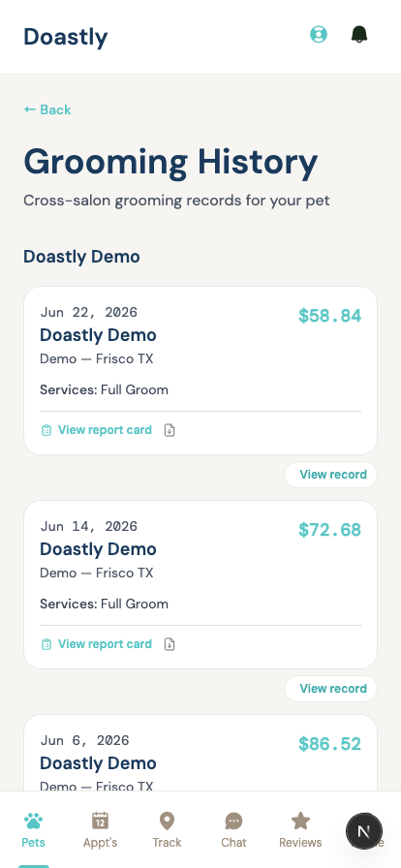Click View record under the $58.84 card
Image resolution: width=401 pixels, height=868 pixels.
(331, 475)
